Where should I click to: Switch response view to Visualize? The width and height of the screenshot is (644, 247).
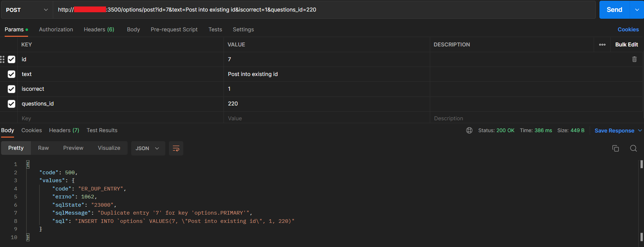pos(109,148)
